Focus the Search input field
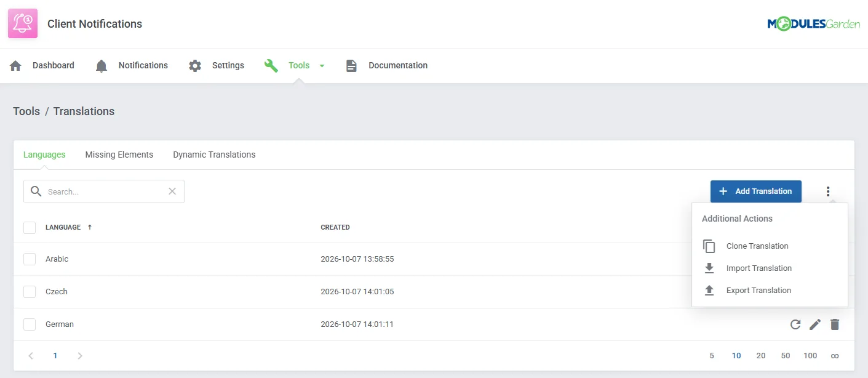The image size is (868, 378). 105,191
